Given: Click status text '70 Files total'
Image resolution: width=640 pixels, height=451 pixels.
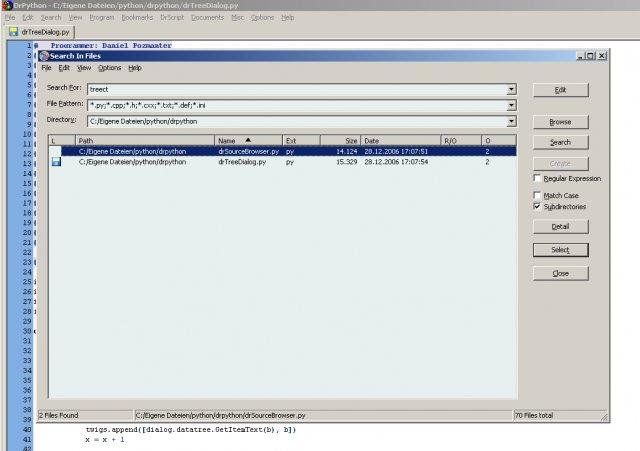Looking at the screenshot, I should click(x=534, y=415).
